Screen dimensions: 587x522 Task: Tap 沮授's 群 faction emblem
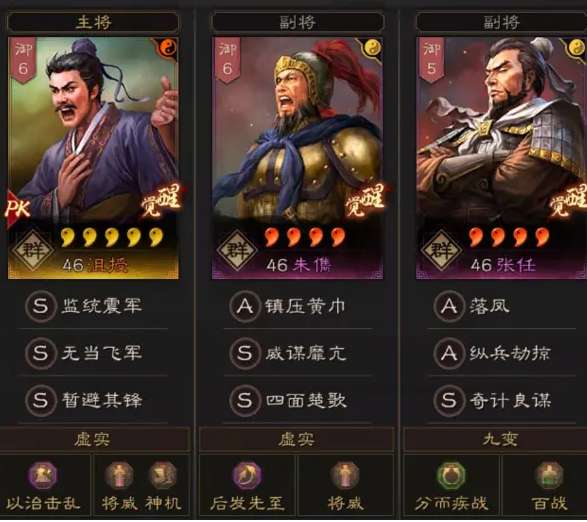pos(33,250)
